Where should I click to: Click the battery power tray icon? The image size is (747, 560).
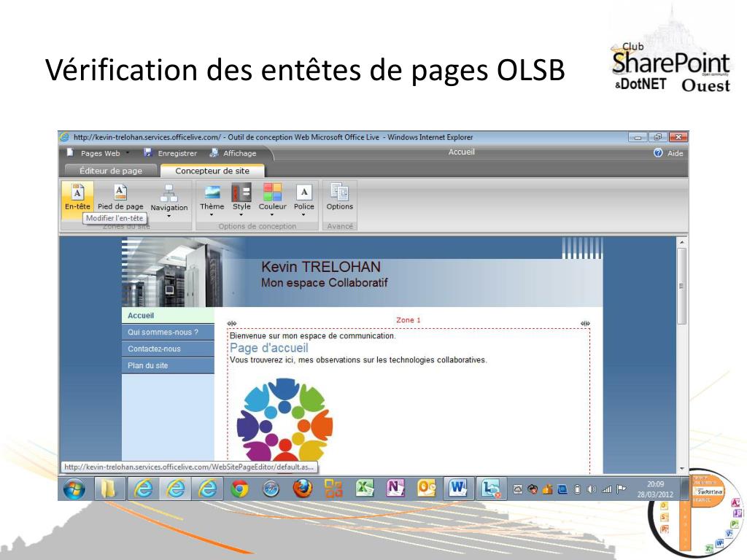coord(578,489)
